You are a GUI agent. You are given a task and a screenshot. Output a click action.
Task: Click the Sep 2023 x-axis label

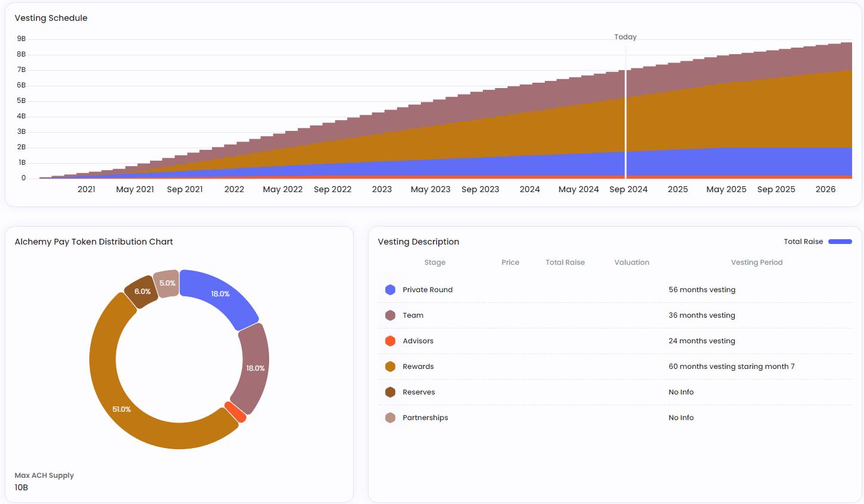[x=481, y=189]
